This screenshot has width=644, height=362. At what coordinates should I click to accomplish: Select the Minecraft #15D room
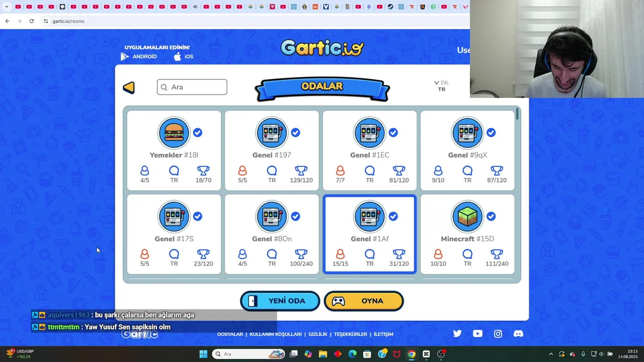(x=467, y=234)
